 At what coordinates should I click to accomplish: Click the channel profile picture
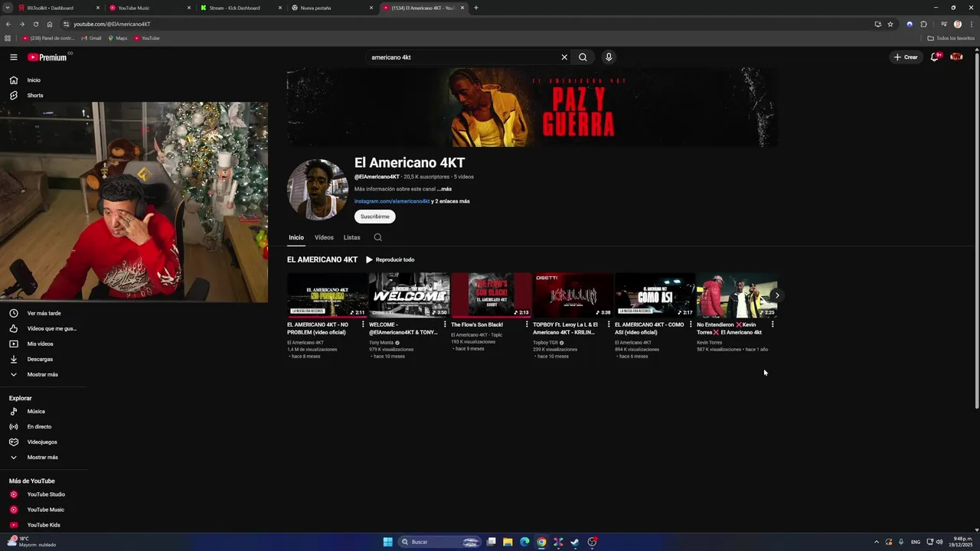click(x=318, y=190)
